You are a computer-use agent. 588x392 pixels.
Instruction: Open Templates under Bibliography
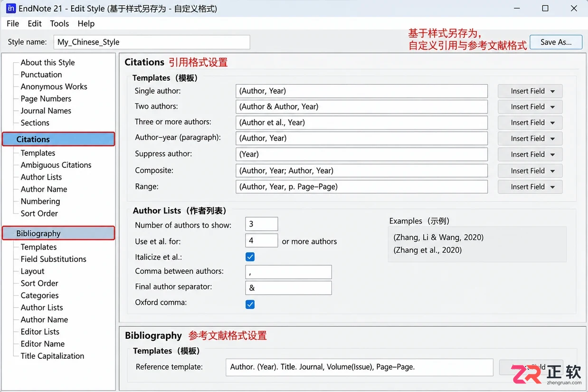38,247
